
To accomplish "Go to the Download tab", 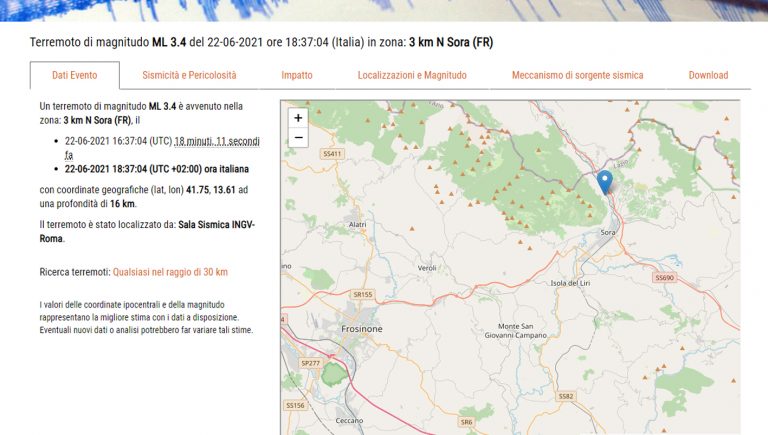I will [x=708, y=75].
